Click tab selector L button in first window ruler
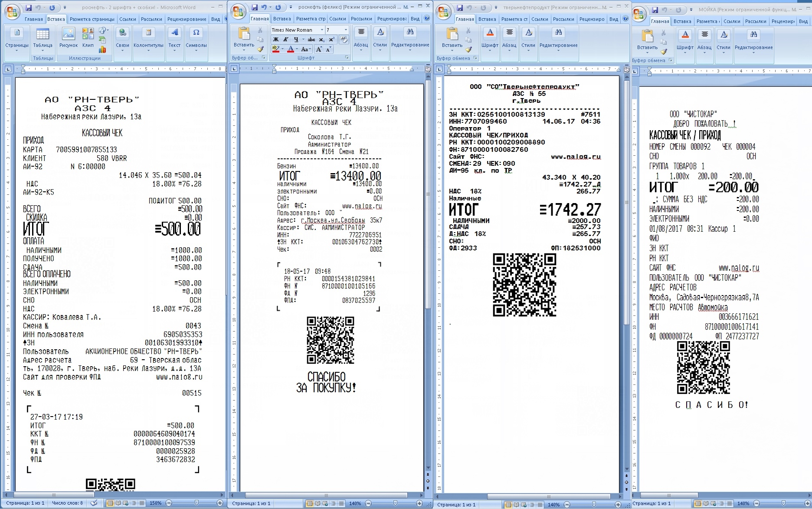Viewport: 812px width, 509px height. pyautogui.click(x=8, y=69)
